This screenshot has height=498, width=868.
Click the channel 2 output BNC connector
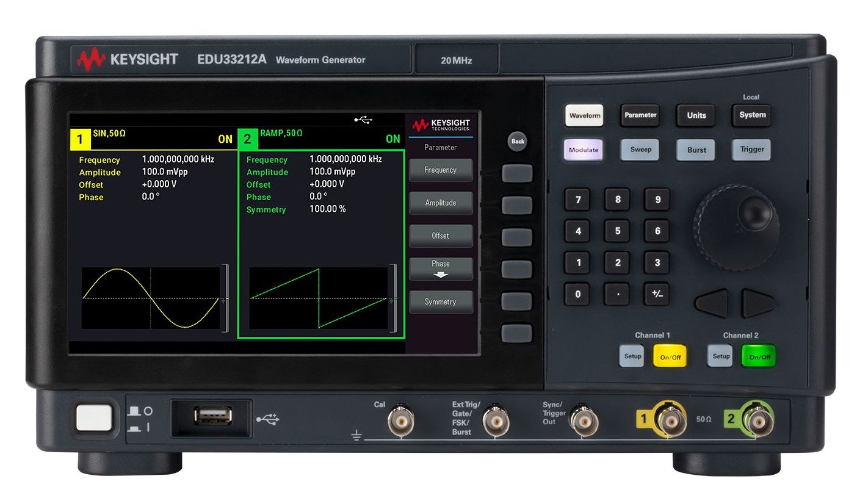coord(758,420)
